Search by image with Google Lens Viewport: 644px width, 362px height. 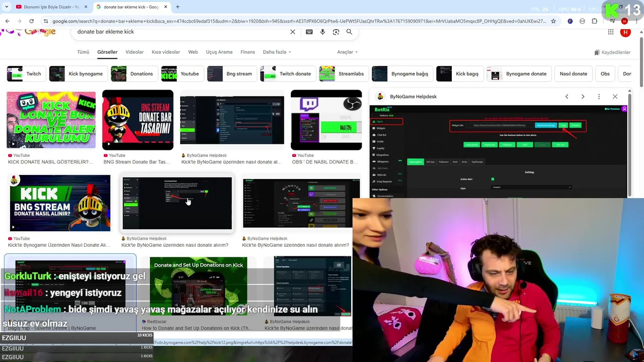(x=336, y=32)
